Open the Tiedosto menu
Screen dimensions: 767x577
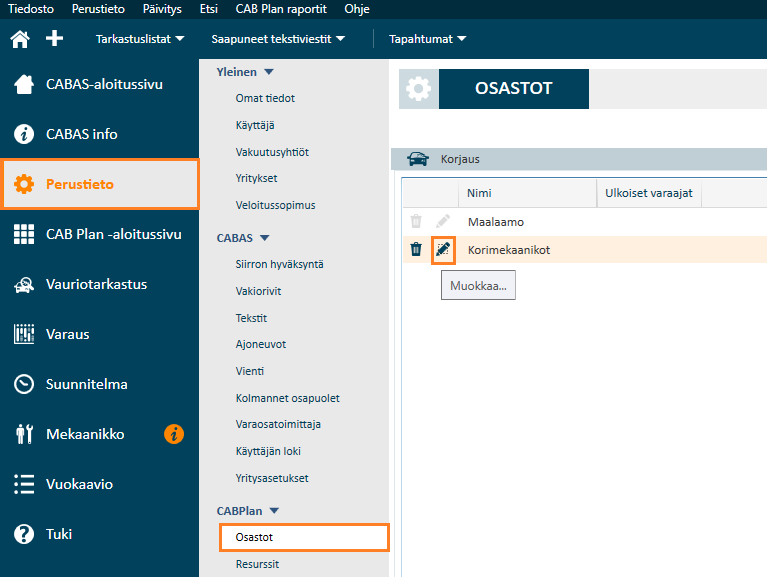pos(31,9)
